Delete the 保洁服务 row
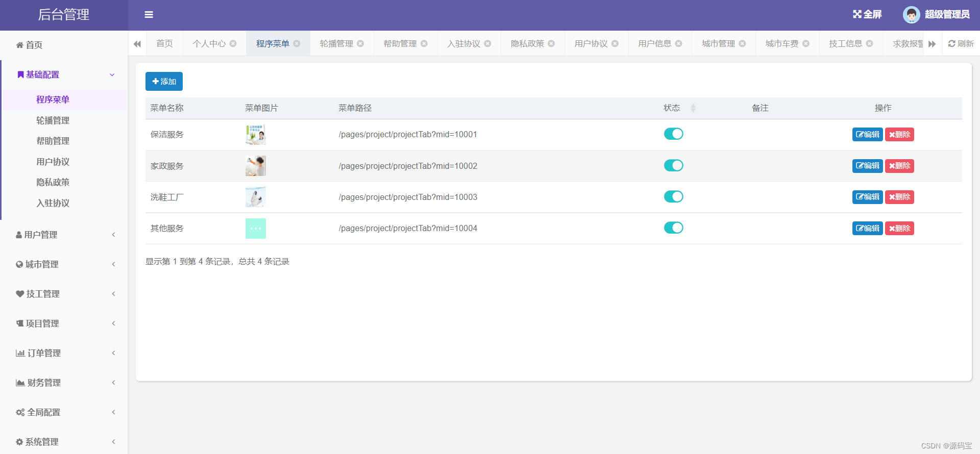Image resolution: width=980 pixels, height=454 pixels. click(899, 135)
